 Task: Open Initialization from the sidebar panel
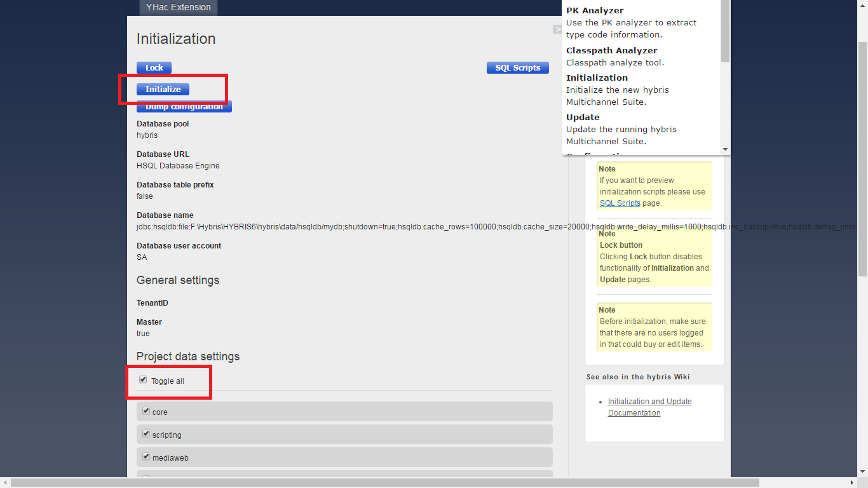(x=597, y=77)
